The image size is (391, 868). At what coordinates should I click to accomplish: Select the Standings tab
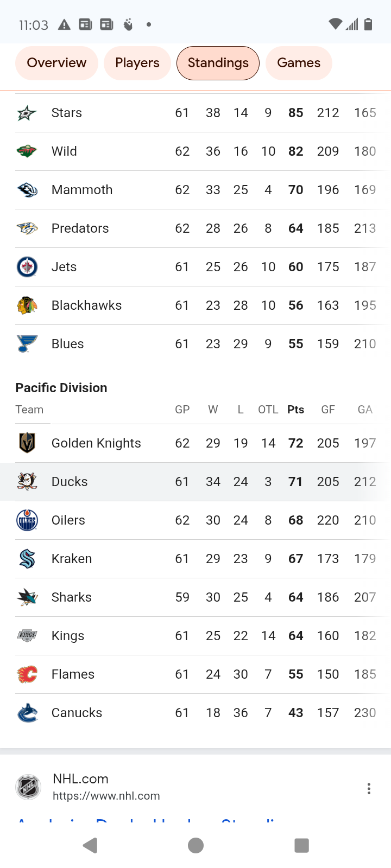tap(218, 63)
